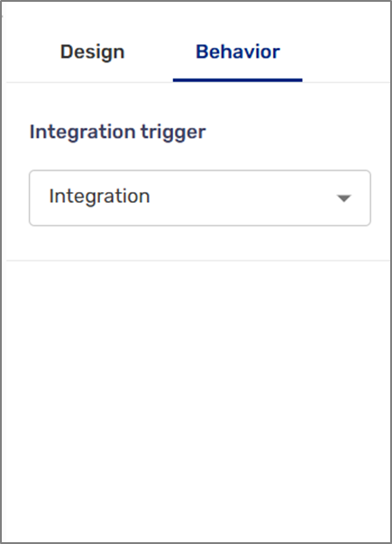
Task: Click the Integration trigger heading label
Action: point(118,133)
